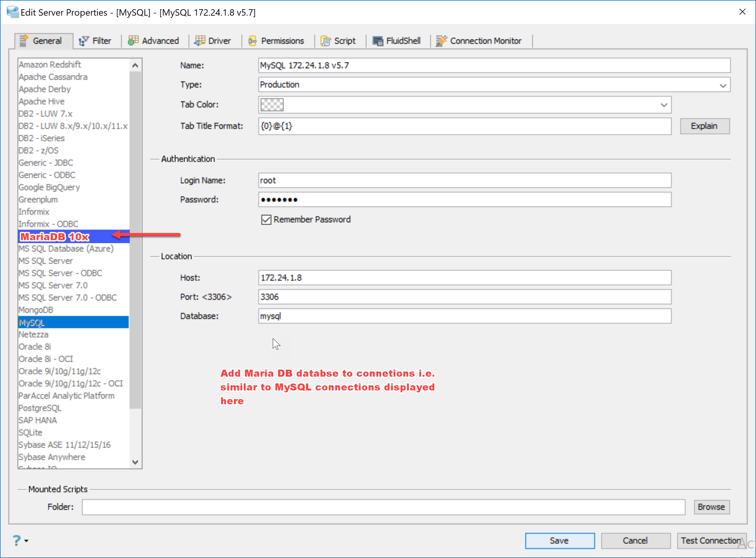Viewport: 756px width, 558px height.
Task: Select PostgreSQL in the server list
Action: [40, 408]
